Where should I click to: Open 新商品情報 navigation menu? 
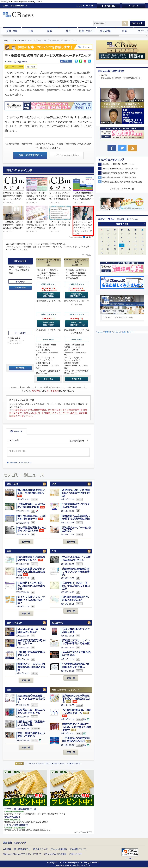click(106, 31)
